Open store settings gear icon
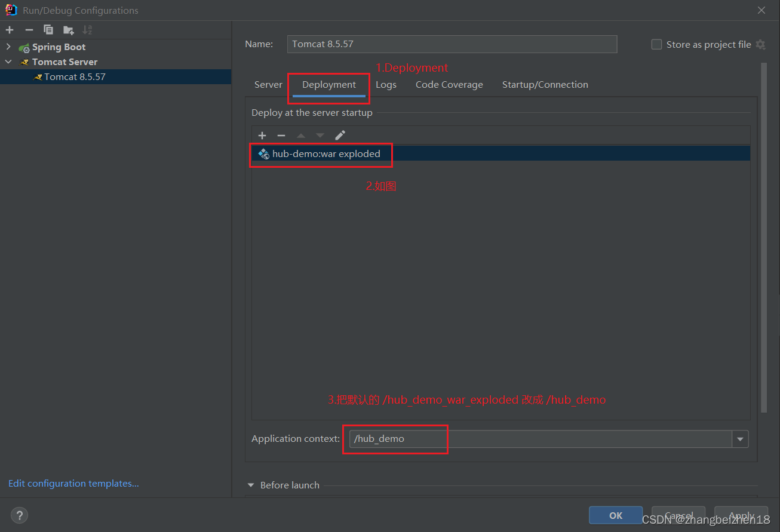This screenshot has height=532, width=780. coord(760,44)
